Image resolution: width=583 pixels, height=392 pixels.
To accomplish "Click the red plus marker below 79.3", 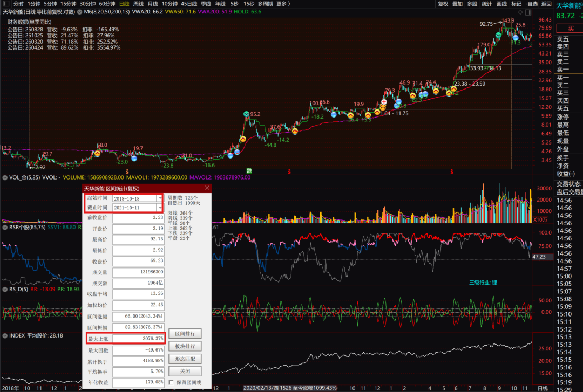I will tap(384, 102).
